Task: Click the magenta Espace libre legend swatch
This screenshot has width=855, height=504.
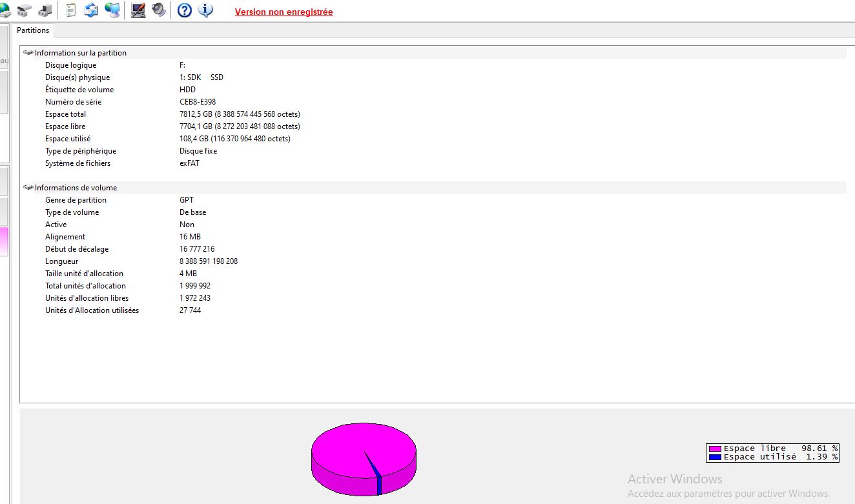Action: (x=715, y=449)
